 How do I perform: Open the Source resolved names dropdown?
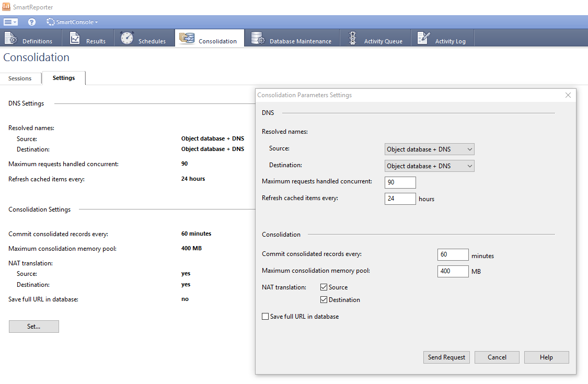pos(430,149)
